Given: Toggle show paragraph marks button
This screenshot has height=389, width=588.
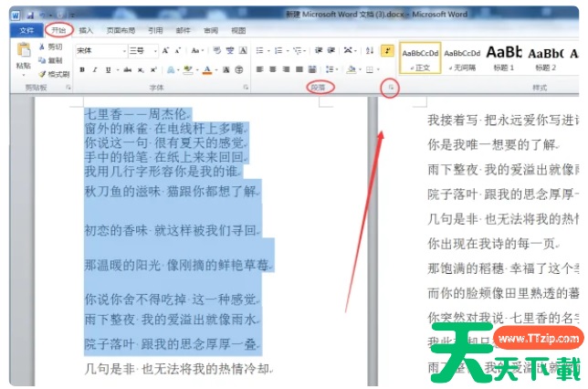Looking at the screenshot, I should click(x=387, y=50).
